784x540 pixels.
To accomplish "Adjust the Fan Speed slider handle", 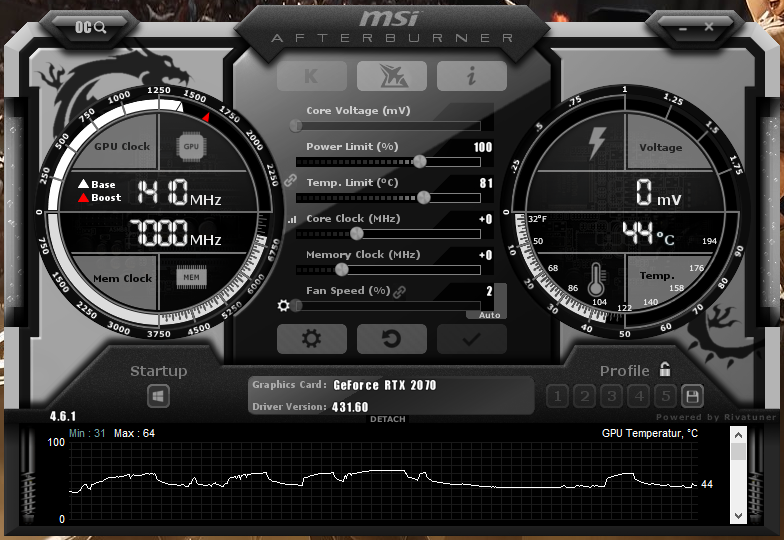I will pyautogui.click(x=296, y=306).
